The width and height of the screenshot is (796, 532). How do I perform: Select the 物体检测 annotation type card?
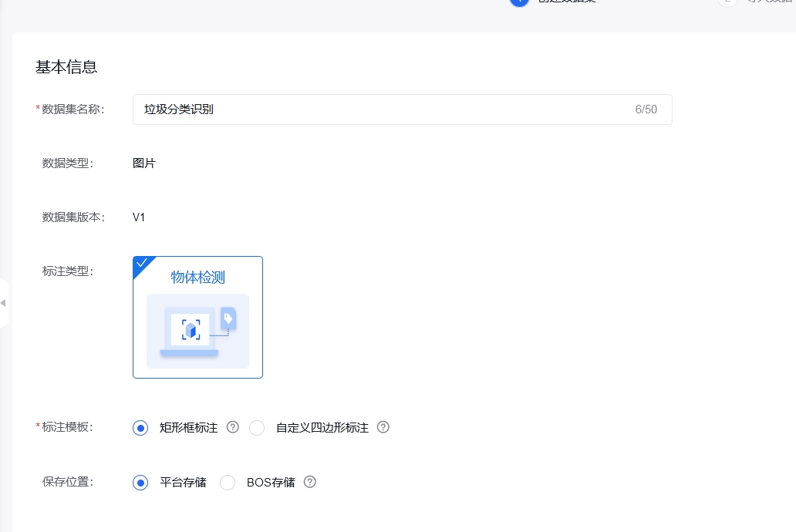pyautogui.click(x=197, y=317)
